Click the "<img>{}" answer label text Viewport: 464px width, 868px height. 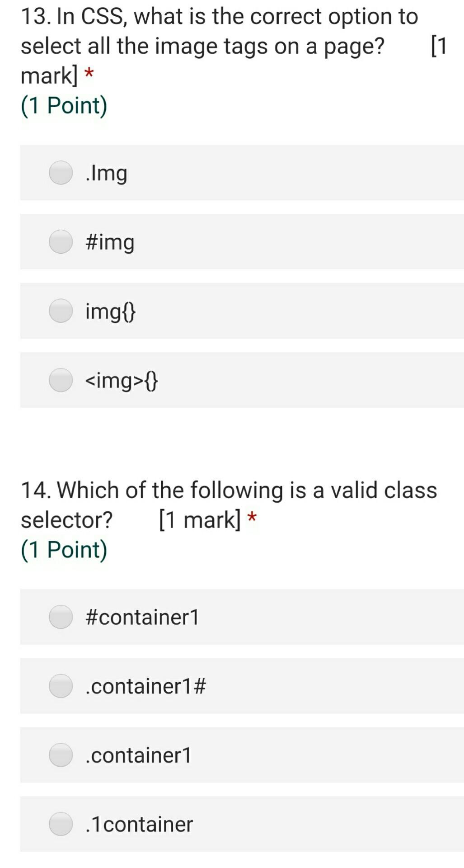coord(122,381)
